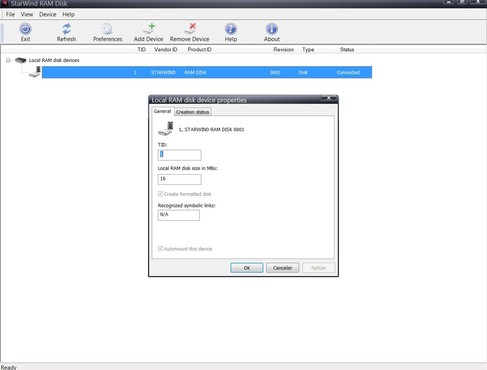
Task: Open the Device menu
Action: click(x=48, y=14)
